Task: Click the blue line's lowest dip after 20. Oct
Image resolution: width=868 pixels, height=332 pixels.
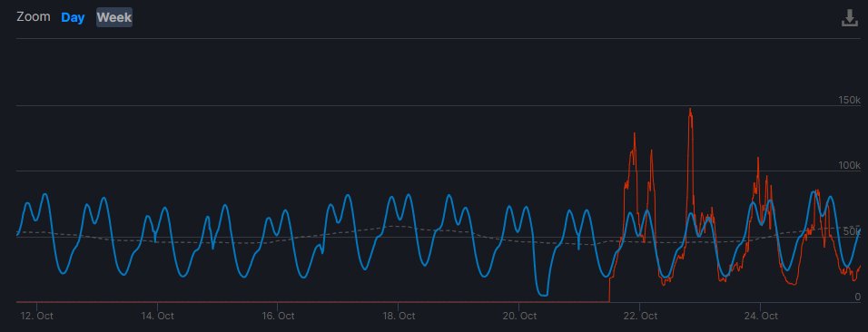Action: pyautogui.click(x=544, y=295)
